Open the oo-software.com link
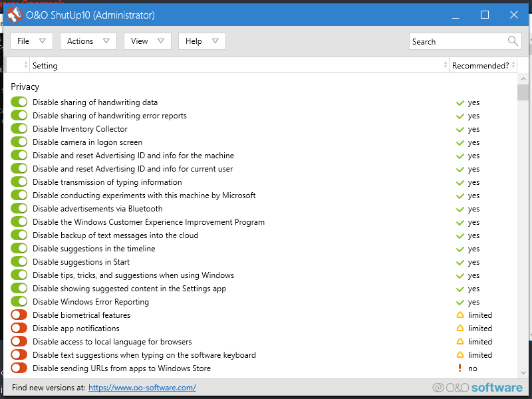The height and width of the screenshot is (399, 532). point(142,388)
